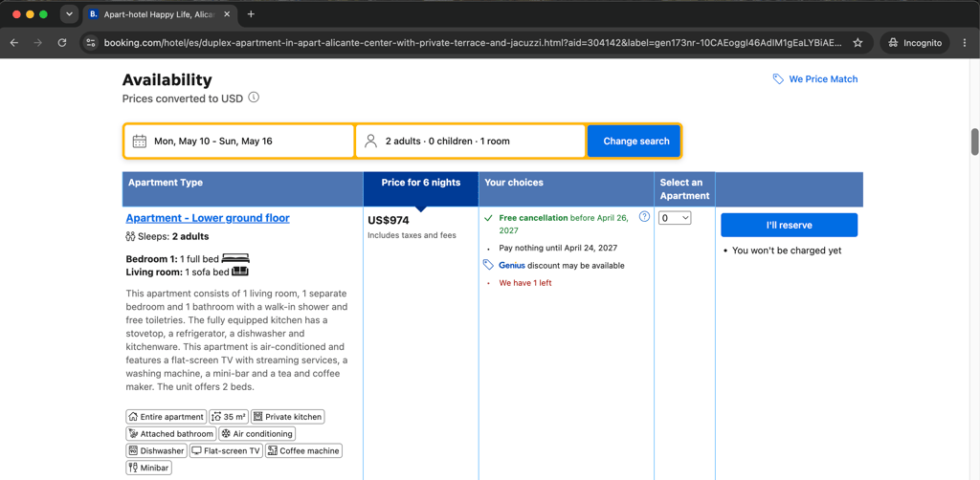Open a new tab with plus button

pos(251,14)
